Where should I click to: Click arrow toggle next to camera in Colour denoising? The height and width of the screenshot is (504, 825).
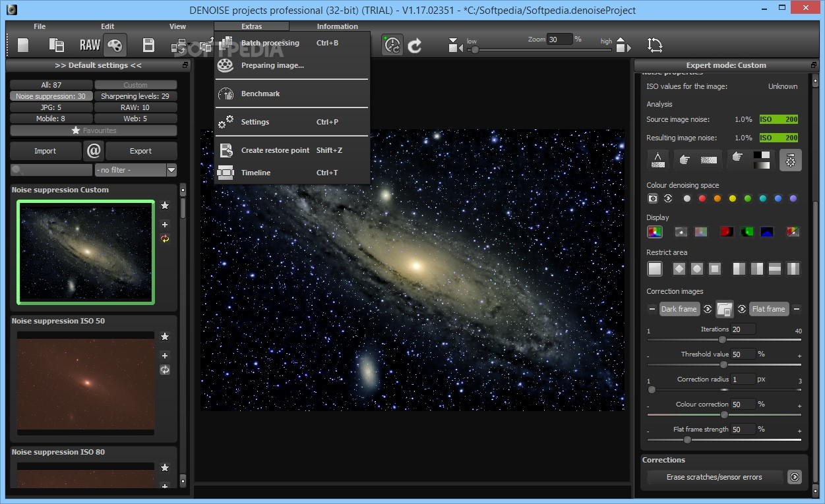pos(668,198)
